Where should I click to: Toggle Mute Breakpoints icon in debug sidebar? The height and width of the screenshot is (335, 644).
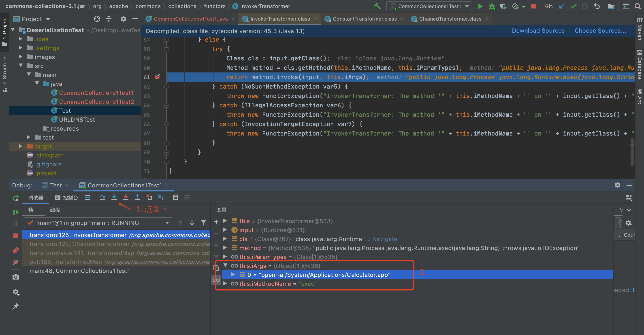coord(16,262)
